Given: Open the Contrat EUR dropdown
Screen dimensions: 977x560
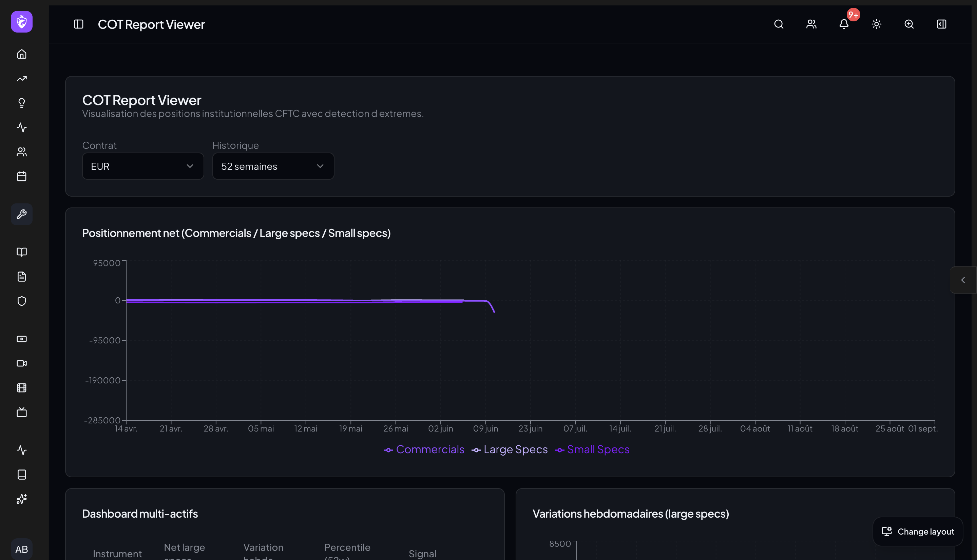Looking at the screenshot, I should tap(143, 166).
